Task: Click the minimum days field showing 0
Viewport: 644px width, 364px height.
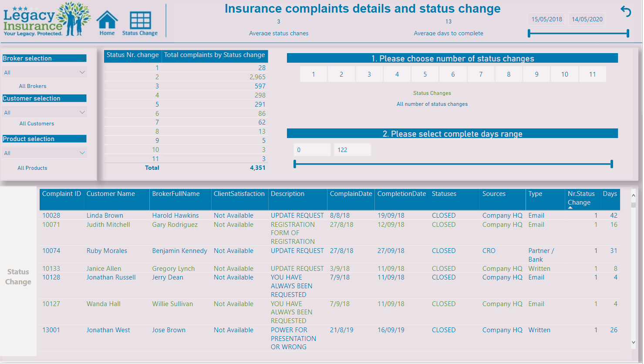Action: tap(312, 150)
